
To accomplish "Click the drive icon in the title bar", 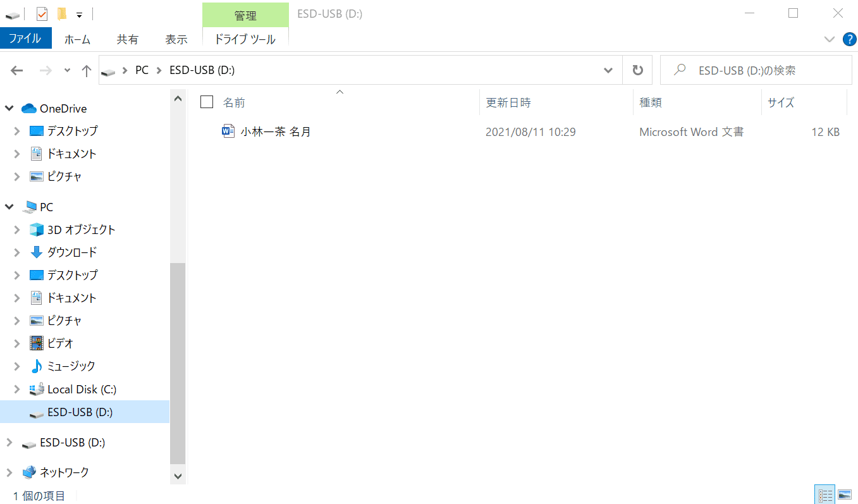I will (13, 14).
